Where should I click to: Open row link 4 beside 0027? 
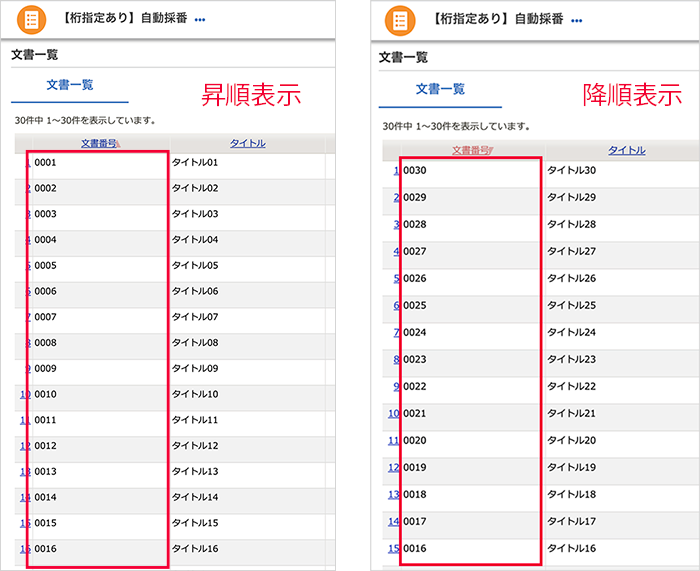click(396, 251)
